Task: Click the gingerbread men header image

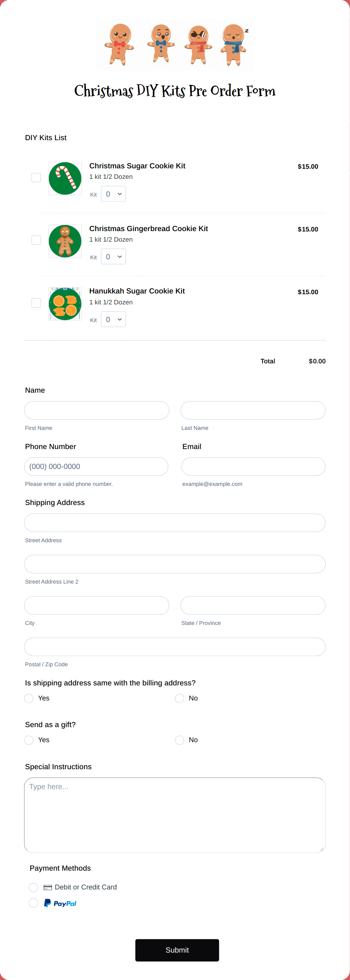Action: click(x=175, y=45)
